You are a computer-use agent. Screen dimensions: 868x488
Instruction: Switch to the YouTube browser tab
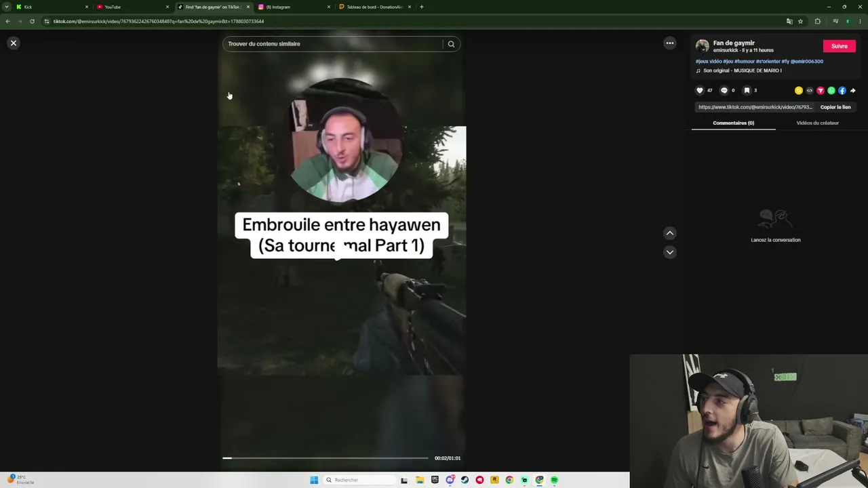tap(132, 7)
